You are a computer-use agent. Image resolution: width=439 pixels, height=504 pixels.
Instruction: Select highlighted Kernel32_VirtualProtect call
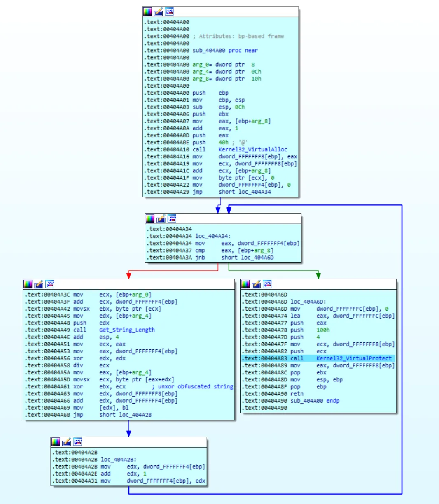click(x=318, y=358)
